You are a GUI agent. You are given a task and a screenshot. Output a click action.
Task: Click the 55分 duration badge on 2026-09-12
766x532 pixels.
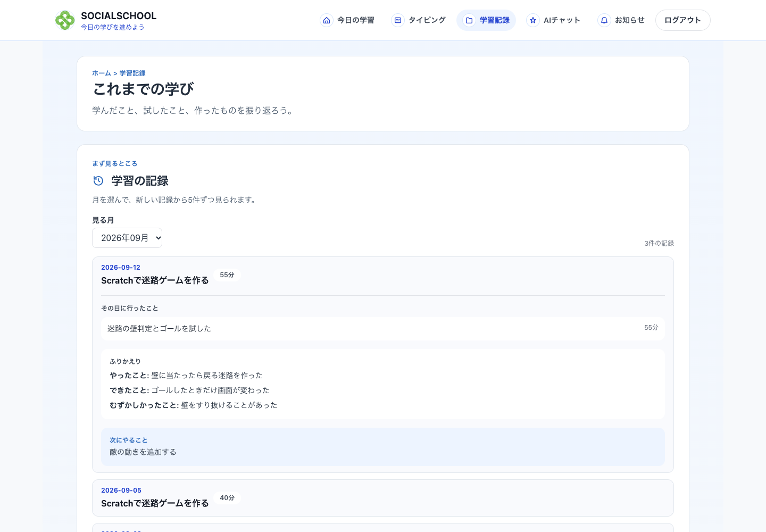click(227, 275)
